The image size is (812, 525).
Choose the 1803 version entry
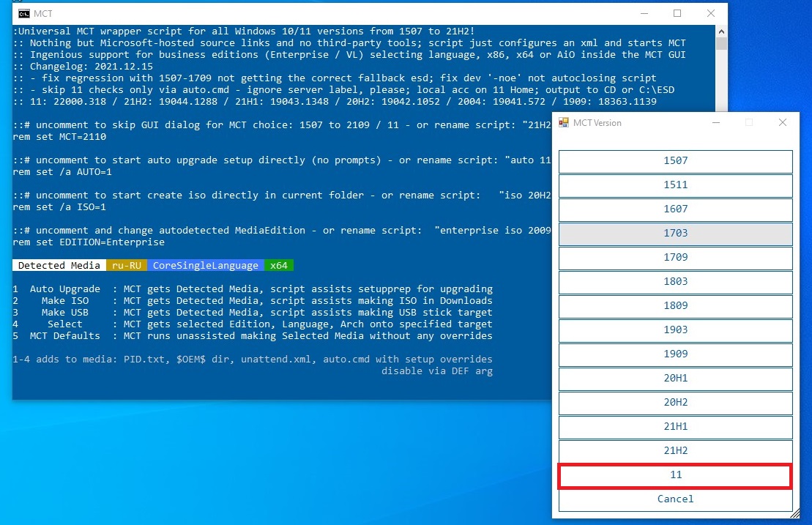[x=675, y=282]
